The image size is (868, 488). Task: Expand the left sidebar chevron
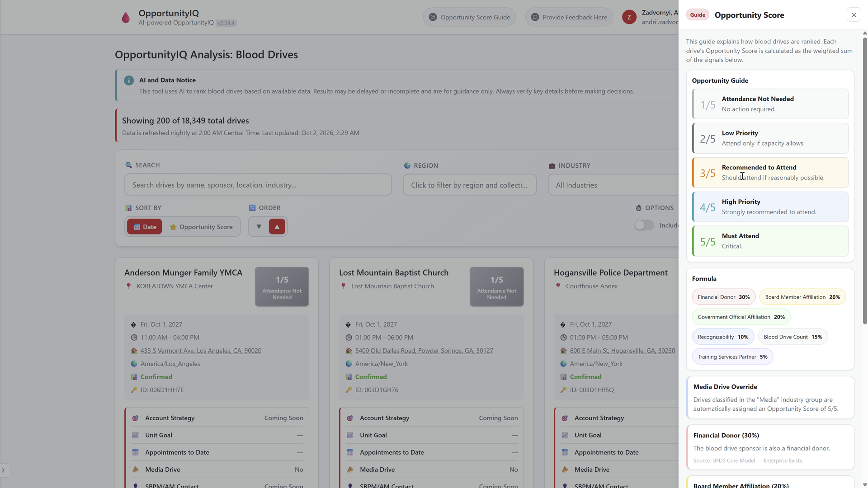click(4, 470)
